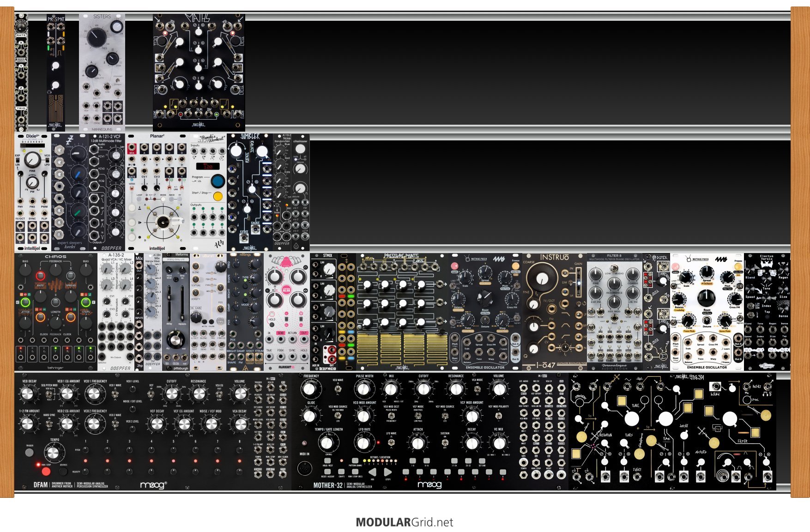Click the Mother-32 LFO Rate knob
810x532 pixels.
(x=364, y=442)
